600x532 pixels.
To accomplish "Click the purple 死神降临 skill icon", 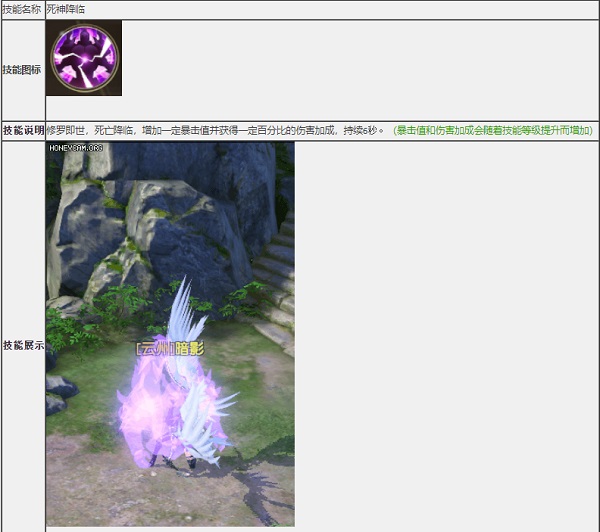I will (84, 58).
